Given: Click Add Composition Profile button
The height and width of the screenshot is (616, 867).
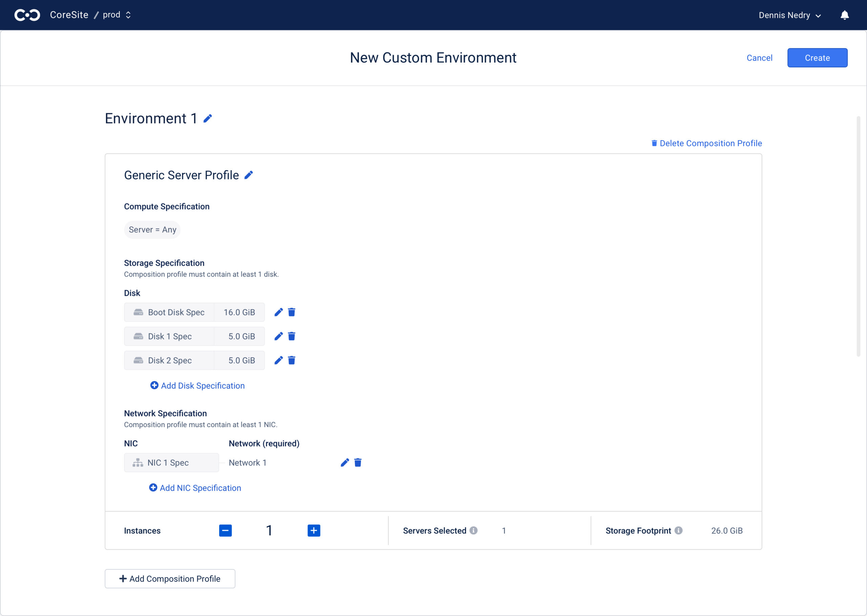Looking at the screenshot, I should (x=170, y=578).
